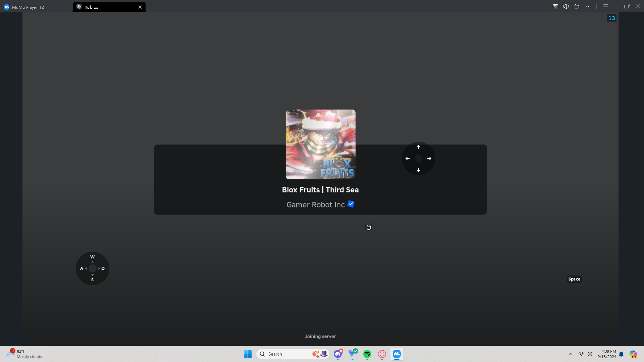Tap the right arrow on the arrow pad
The height and width of the screenshot is (362, 644).
point(429,159)
